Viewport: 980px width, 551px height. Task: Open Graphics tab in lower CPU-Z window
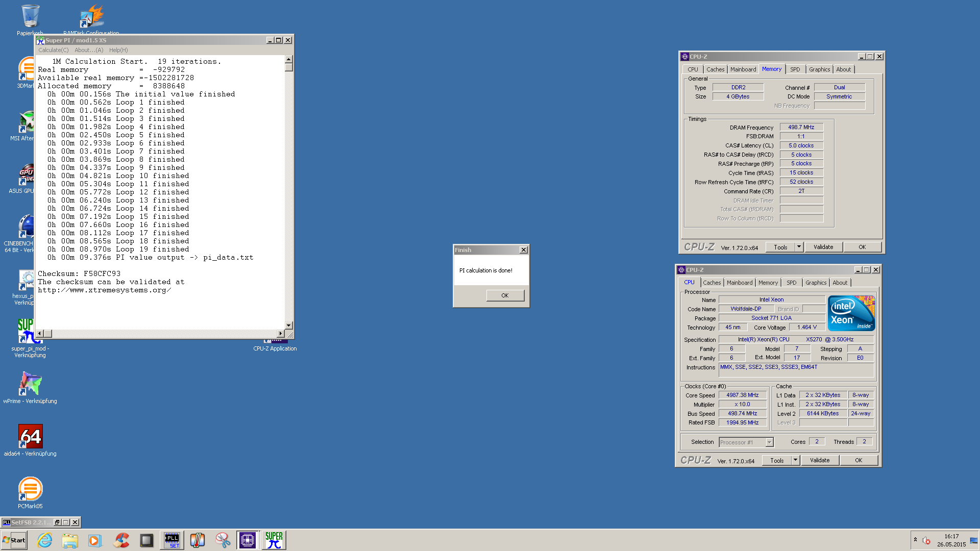816,283
